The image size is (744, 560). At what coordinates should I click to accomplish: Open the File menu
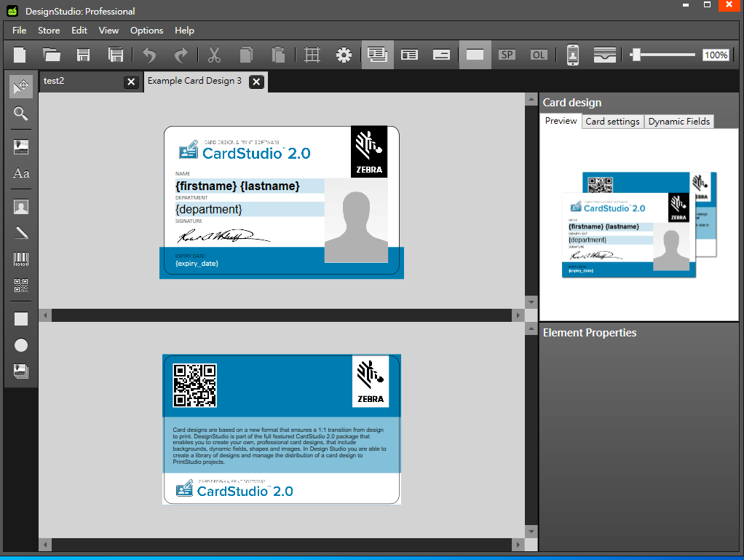pos(20,31)
